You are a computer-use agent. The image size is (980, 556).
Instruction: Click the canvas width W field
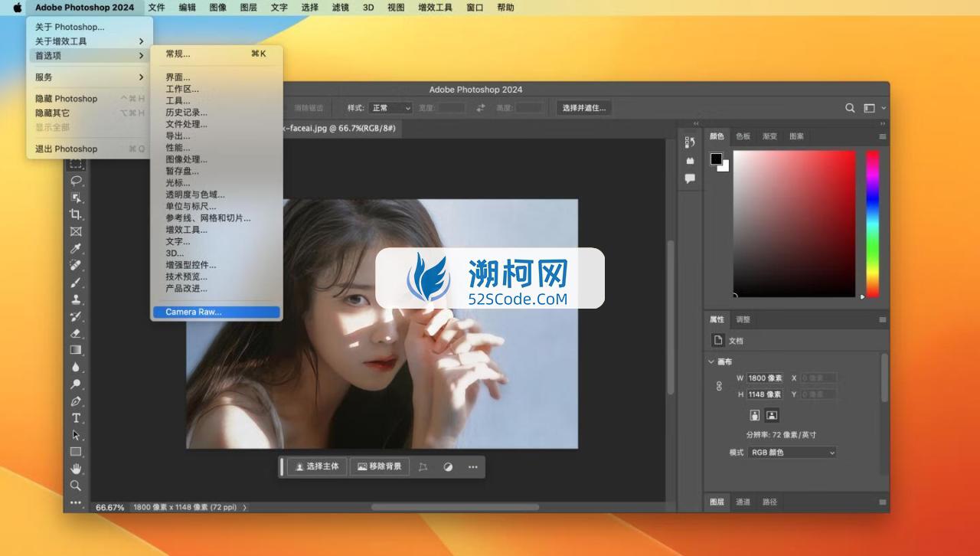pyautogui.click(x=765, y=378)
